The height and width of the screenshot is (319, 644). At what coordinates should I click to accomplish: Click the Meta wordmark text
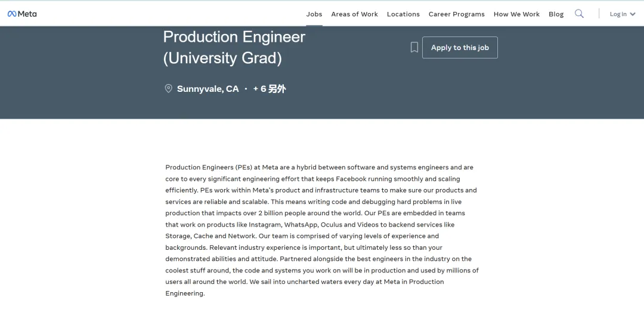tap(27, 14)
